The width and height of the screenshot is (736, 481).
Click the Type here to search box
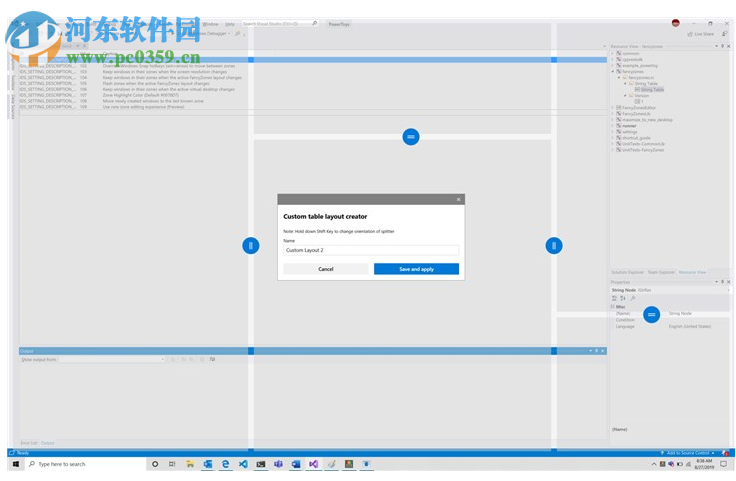coord(84,464)
